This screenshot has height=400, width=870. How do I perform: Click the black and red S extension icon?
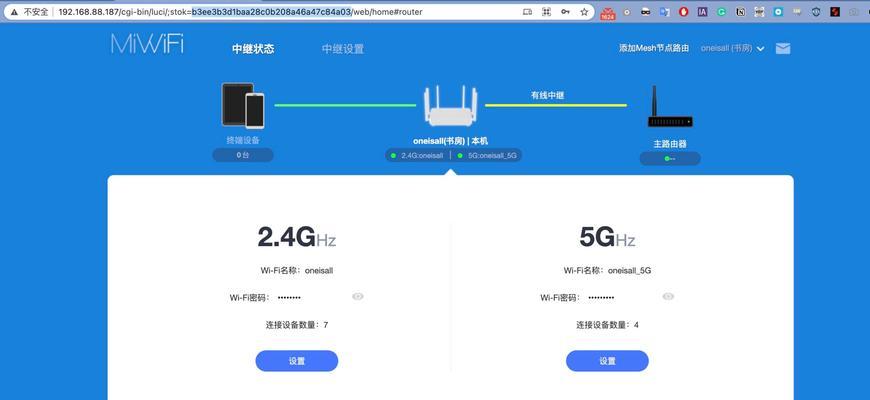pos(835,12)
